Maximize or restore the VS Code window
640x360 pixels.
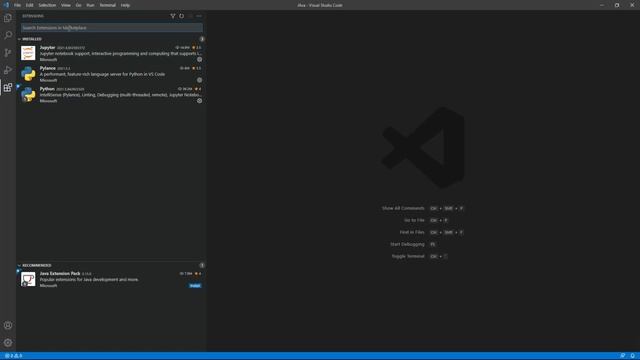pyautogui.click(x=617, y=5)
